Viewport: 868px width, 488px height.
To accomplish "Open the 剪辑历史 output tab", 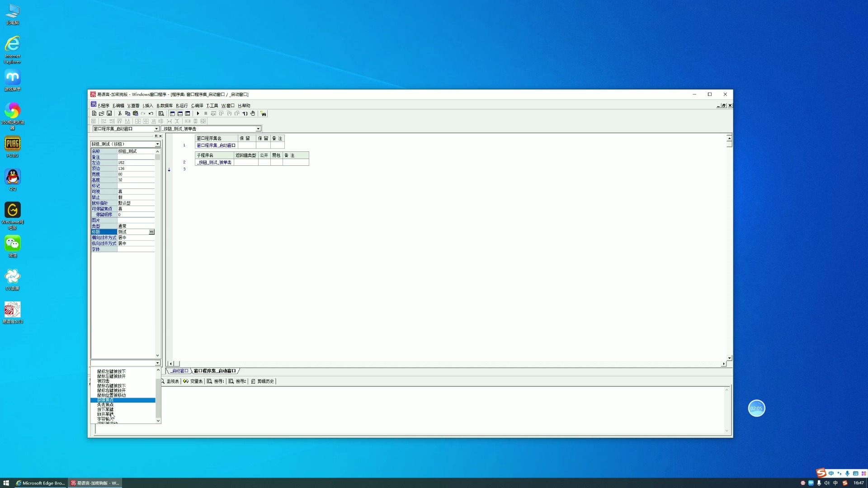I will (263, 381).
